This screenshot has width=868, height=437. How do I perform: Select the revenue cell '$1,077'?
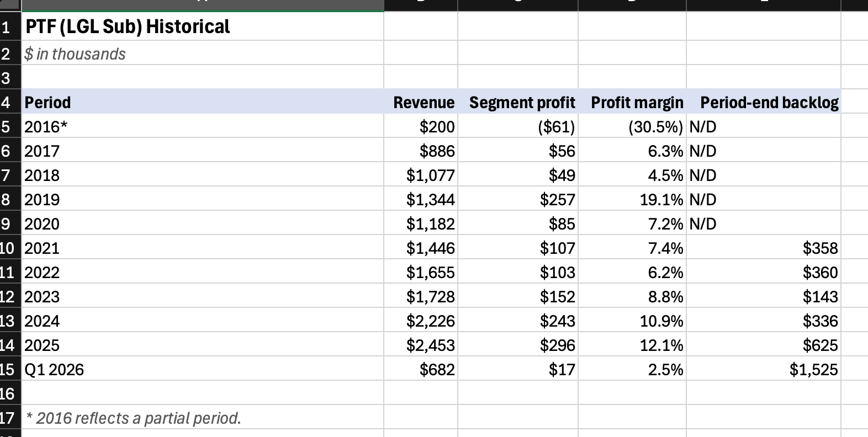tap(421, 175)
